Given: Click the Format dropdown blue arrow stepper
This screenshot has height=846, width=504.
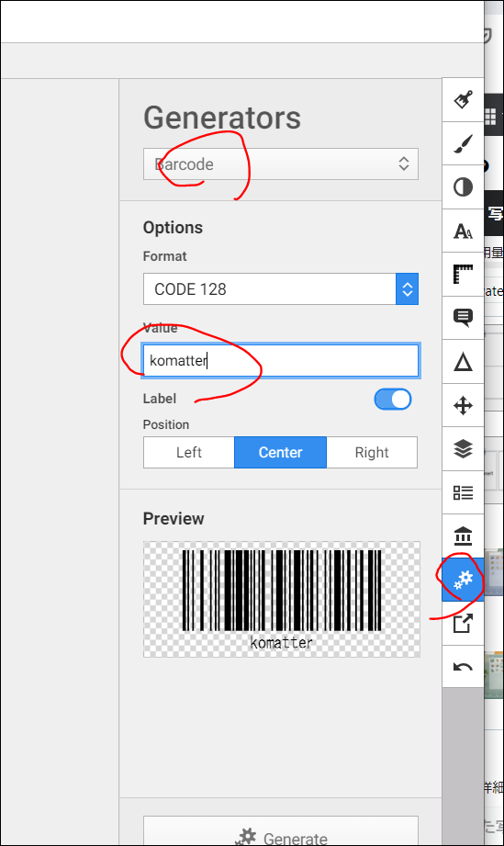Looking at the screenshot, I should tap(407, 289).
